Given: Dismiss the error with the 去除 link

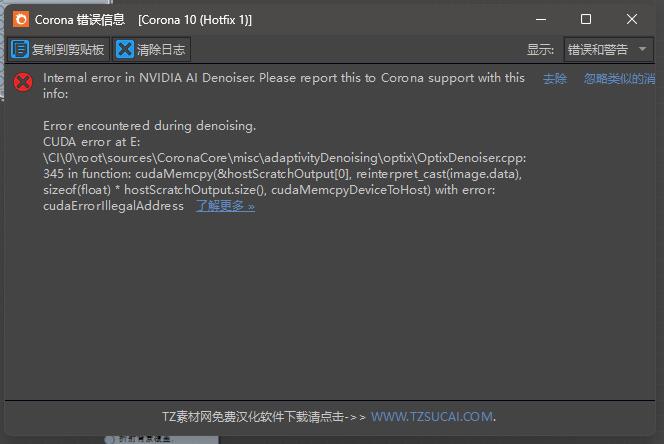Looking at the screenshot, I should 555,79.
